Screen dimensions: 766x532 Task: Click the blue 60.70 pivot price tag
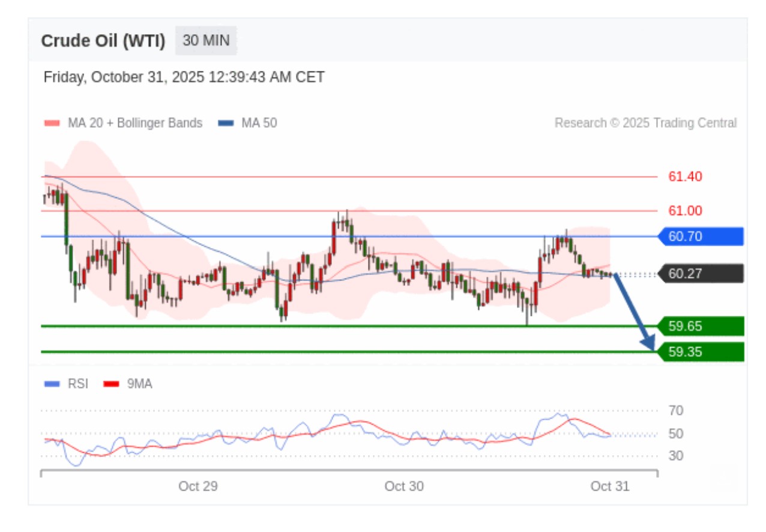(x=700, y=237)
